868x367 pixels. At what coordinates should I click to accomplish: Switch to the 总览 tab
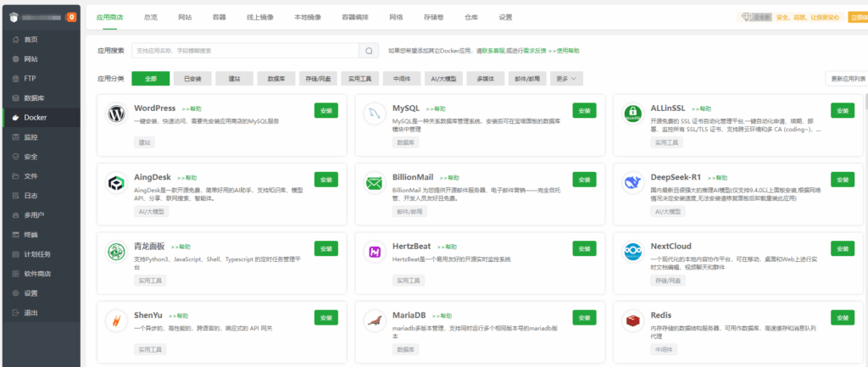151,17
